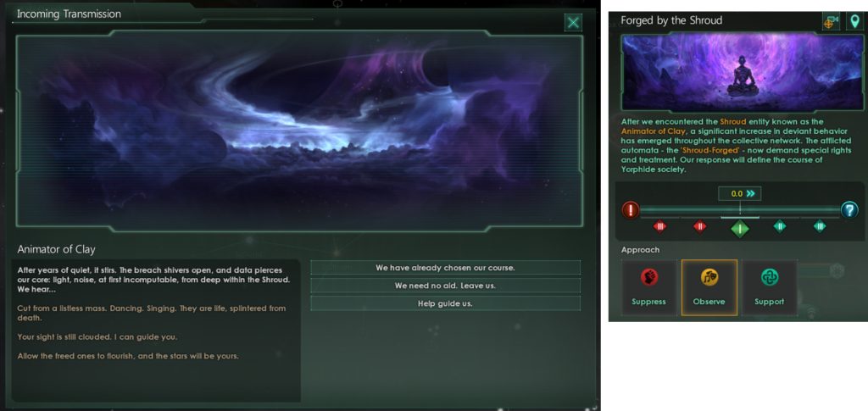868x411 pixels.
Task: Click the green center stage diamond marker
Action: tap(739, 227)
